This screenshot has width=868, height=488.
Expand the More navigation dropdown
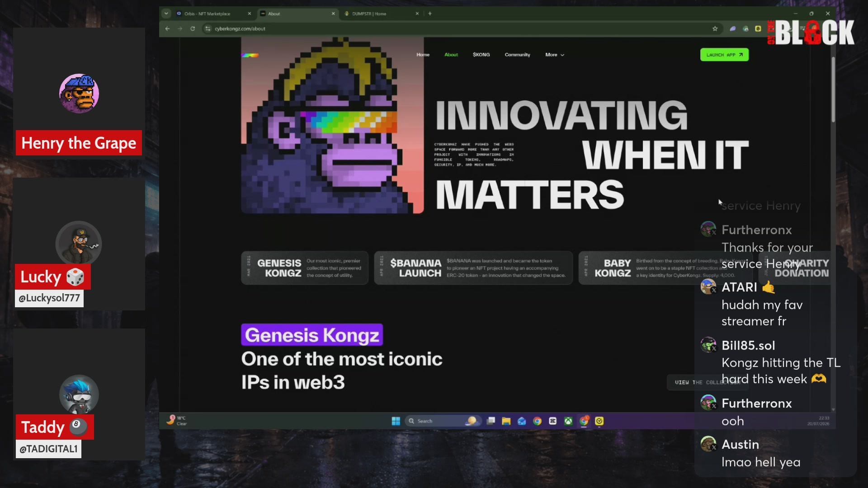[555, 55]
